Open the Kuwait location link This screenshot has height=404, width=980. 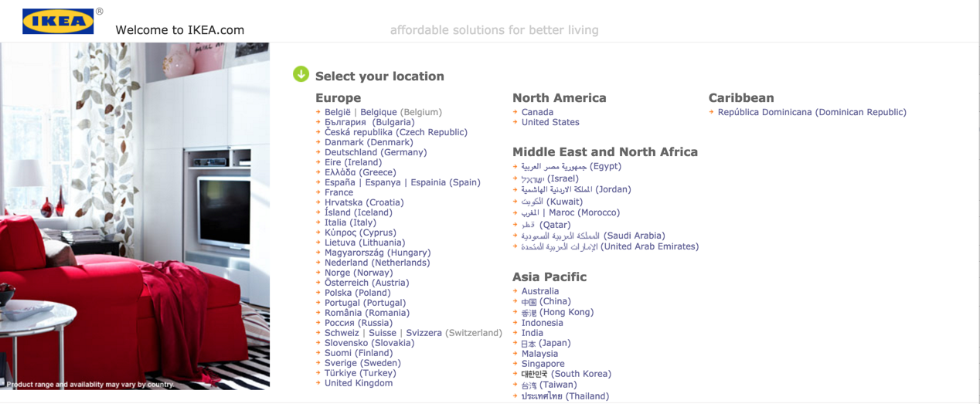click(x=552, y=202)
